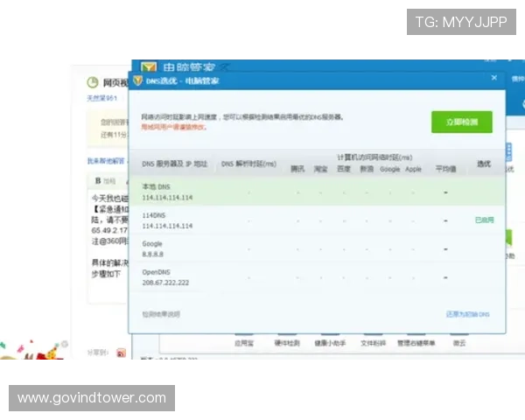
Task: Click the 新浪 column header
Action: tap(367, 169)
